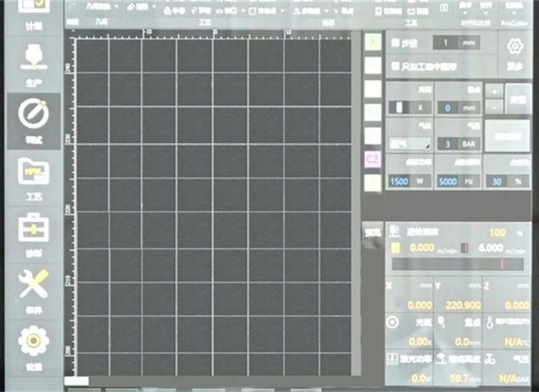Click the 气压 gas pressure status icon

point(490,359)
